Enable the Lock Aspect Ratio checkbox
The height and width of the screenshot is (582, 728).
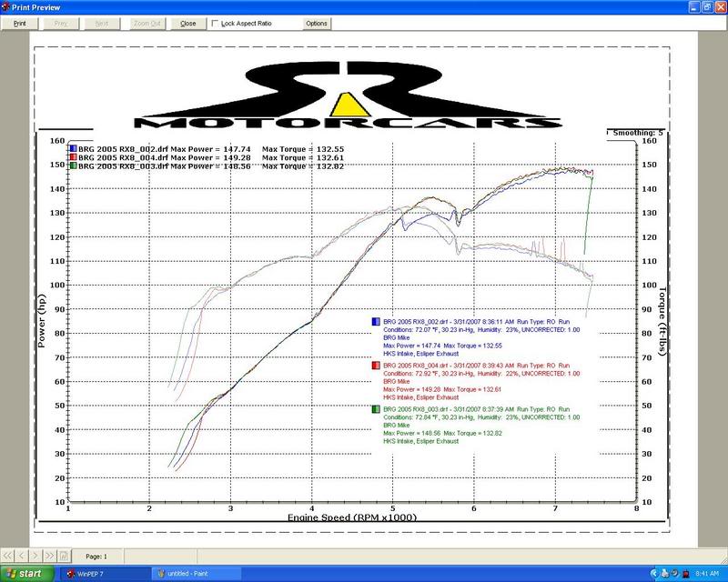click(x=215, y=24)
